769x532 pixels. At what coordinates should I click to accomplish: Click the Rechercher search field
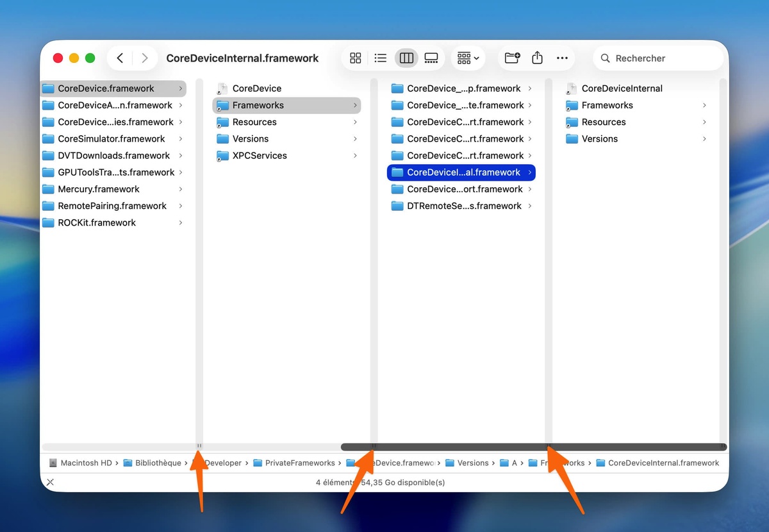tap(658, 58)
